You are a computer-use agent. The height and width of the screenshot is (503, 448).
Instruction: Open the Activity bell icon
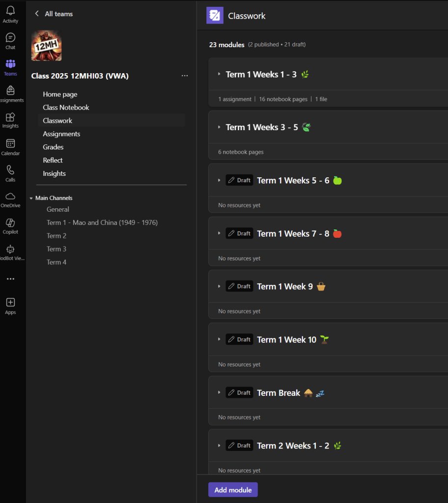coord(10,15)
